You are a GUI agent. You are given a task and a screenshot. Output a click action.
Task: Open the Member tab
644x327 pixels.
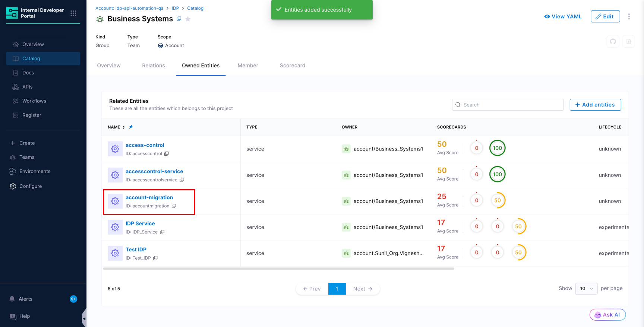point(248,66)
